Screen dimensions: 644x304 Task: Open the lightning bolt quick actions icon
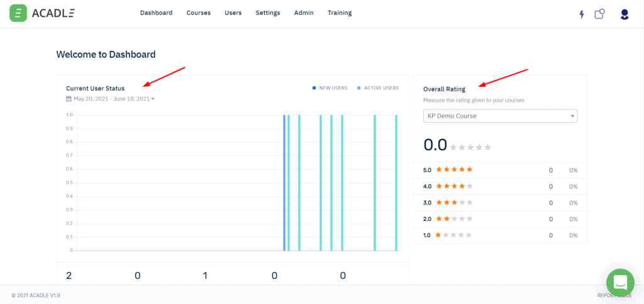point(581,14)
